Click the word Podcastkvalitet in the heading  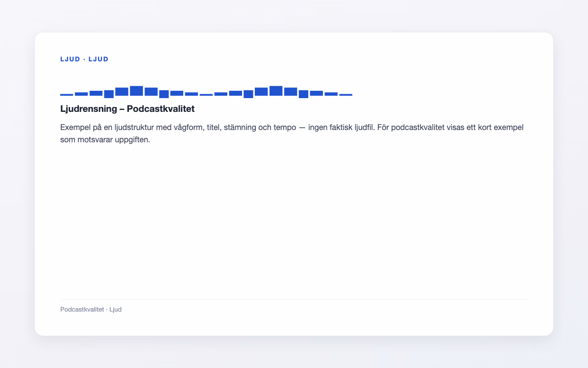click(161, 108)
